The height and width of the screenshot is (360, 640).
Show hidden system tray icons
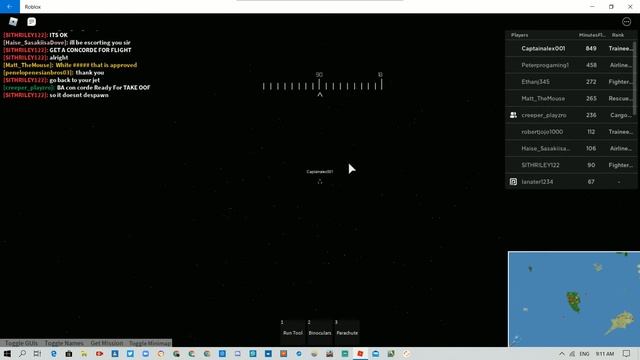click(x=562, y=353)
